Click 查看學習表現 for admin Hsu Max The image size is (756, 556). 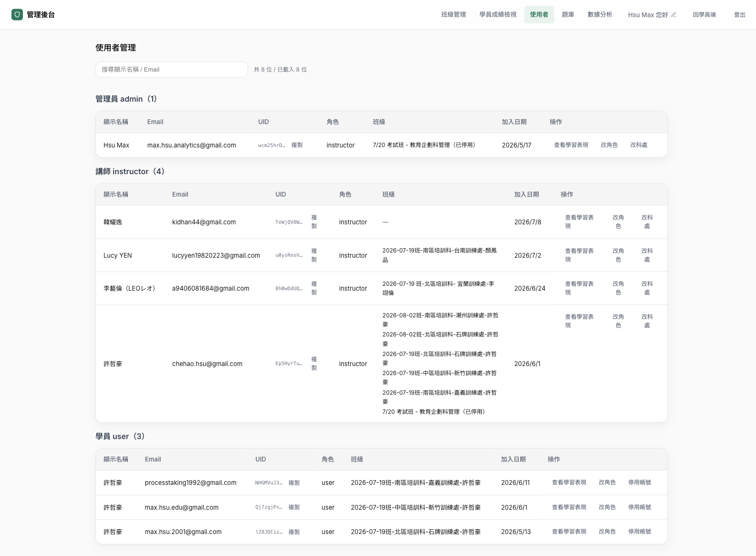[x=571, y=145]
